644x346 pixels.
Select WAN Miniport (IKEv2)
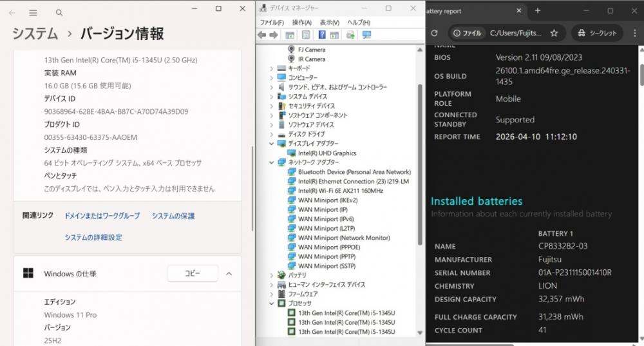(327, 200)
